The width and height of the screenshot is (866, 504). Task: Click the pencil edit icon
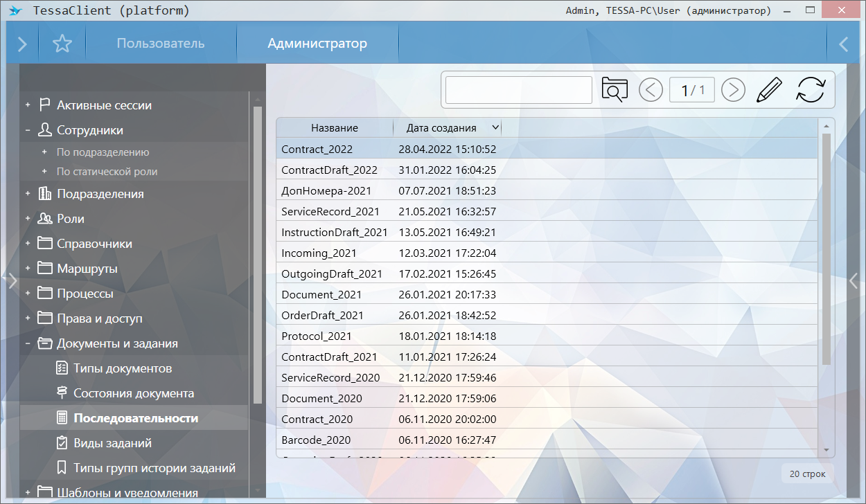pyautogui.click(x=768, y=90)
